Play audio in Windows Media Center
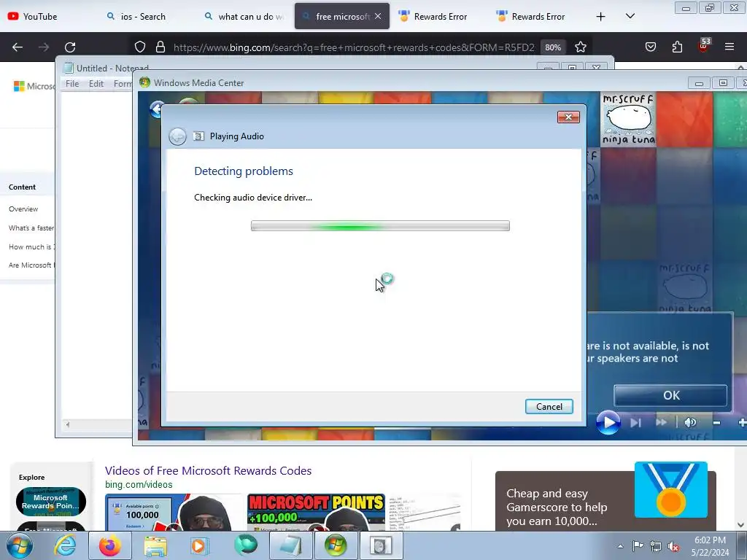The image size is (747, 560). pos(608,422)
